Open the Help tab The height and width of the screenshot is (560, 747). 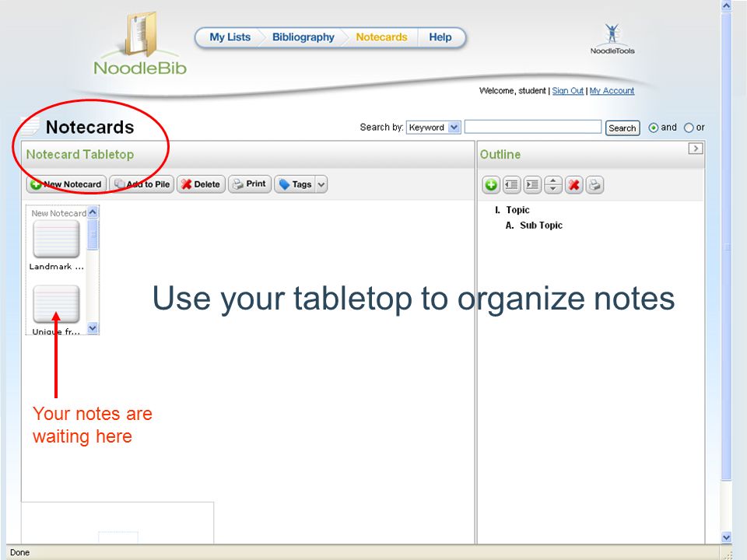[x=440, y=37]
